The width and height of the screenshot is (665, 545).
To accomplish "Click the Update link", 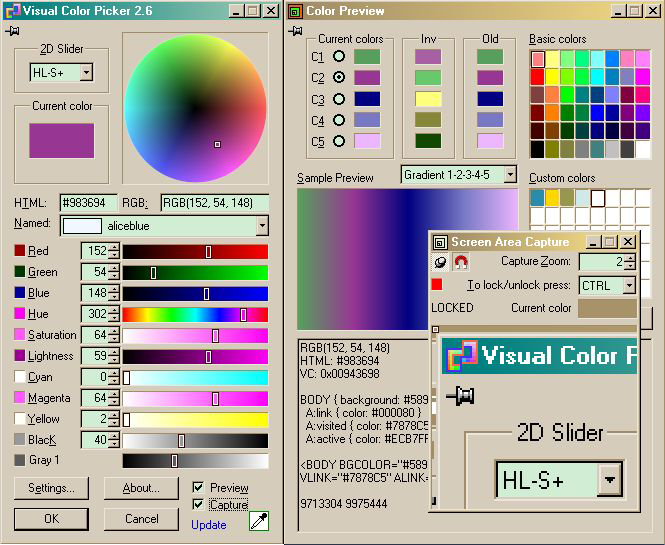I will point(209,525).
